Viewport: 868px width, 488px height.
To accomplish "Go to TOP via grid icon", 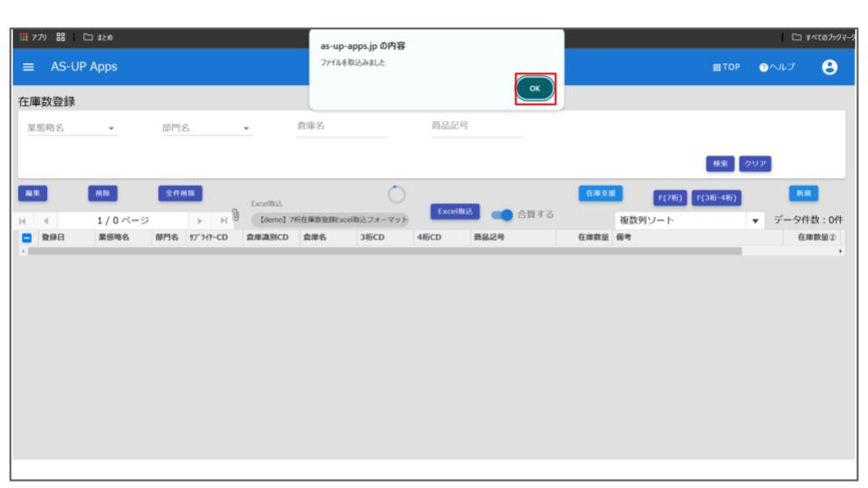I will (730, 67).
